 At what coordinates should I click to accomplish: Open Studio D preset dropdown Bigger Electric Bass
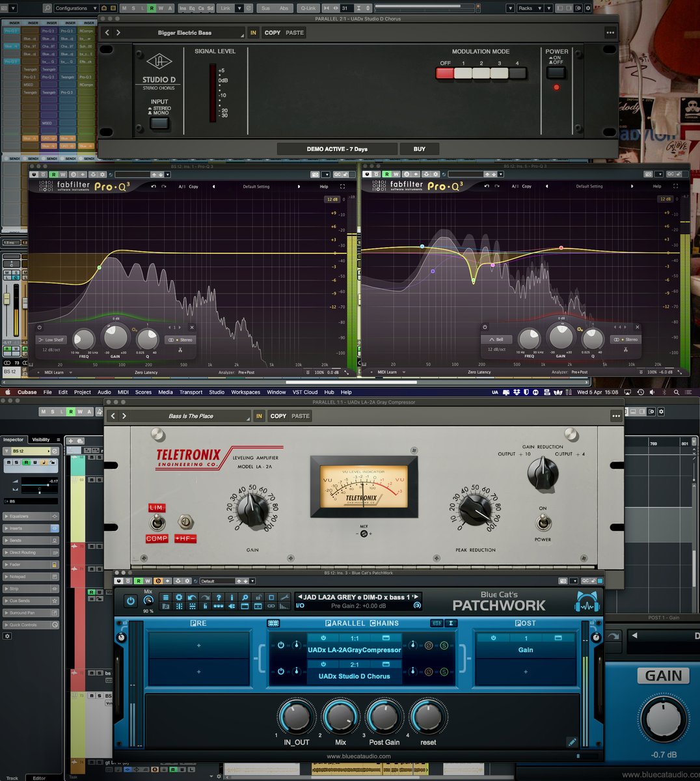[x=185, y=33]
